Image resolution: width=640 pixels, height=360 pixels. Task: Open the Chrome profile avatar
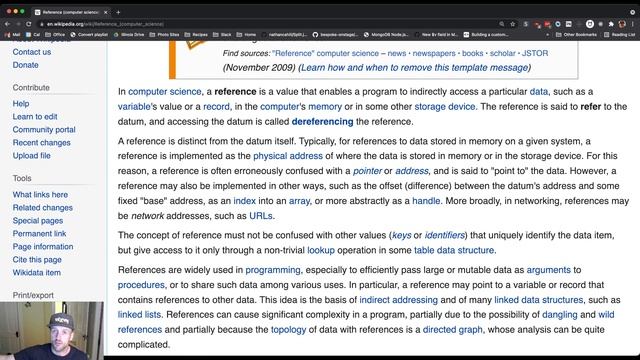(622, 24)
